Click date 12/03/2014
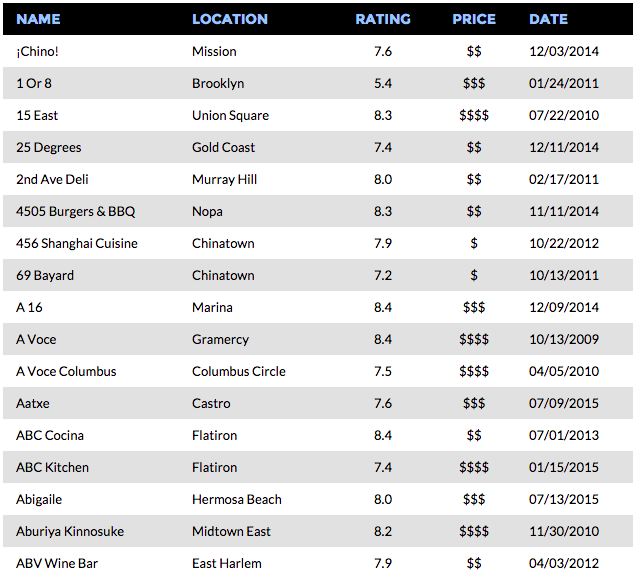This screenshot has width=636, height=578. (x=564, y=52)
